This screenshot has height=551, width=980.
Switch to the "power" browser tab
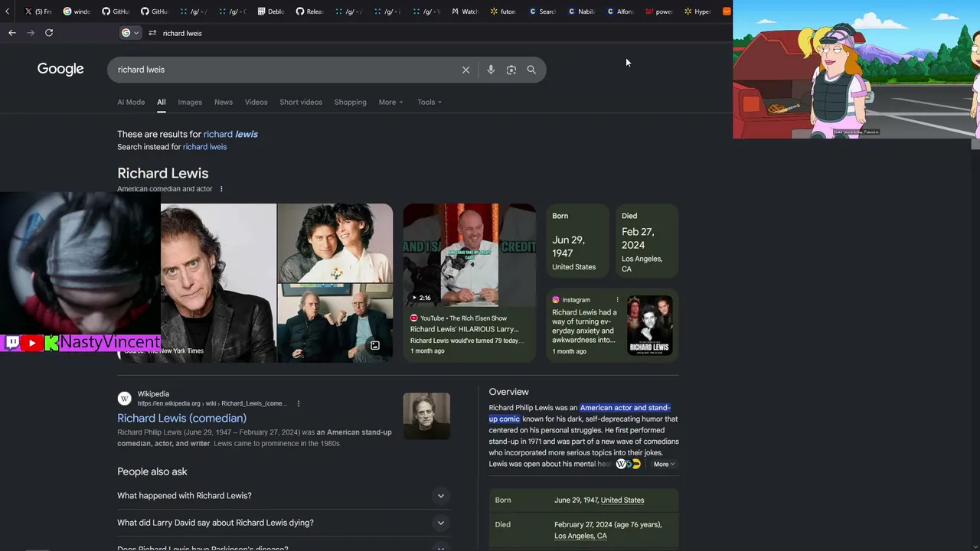coord(659,11)
